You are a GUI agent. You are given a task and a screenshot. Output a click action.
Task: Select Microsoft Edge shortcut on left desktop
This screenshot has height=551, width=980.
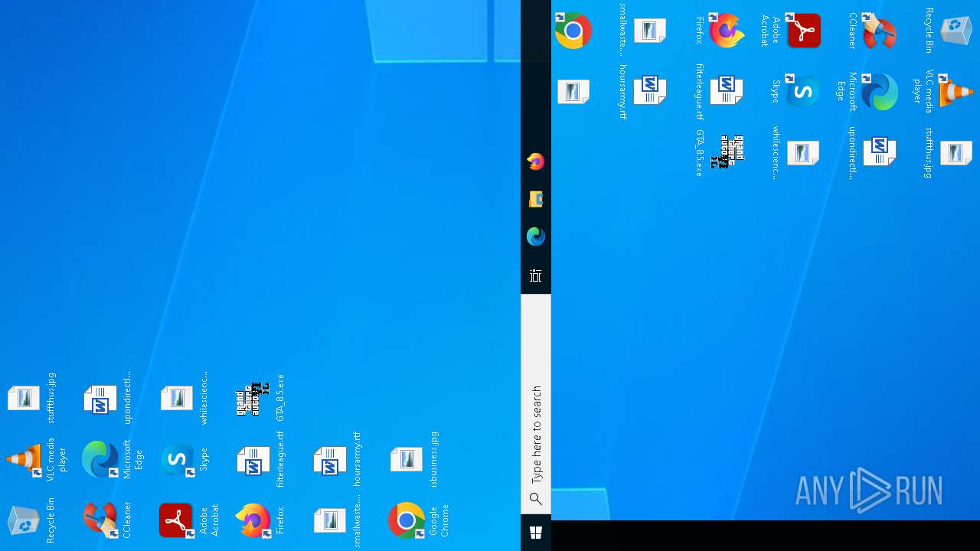click(113, 459)
